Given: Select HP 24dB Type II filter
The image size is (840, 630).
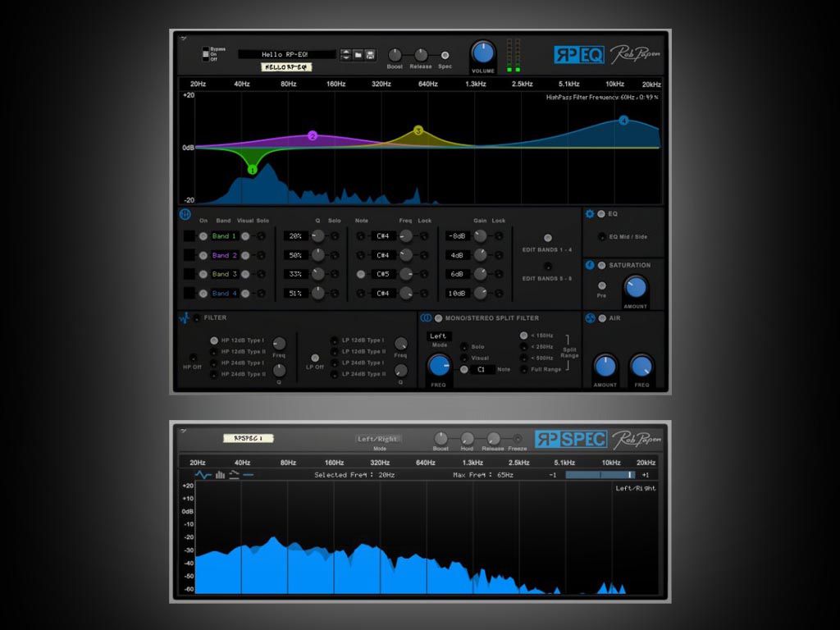Looking at the screenshot, I should tap(214, 374).
